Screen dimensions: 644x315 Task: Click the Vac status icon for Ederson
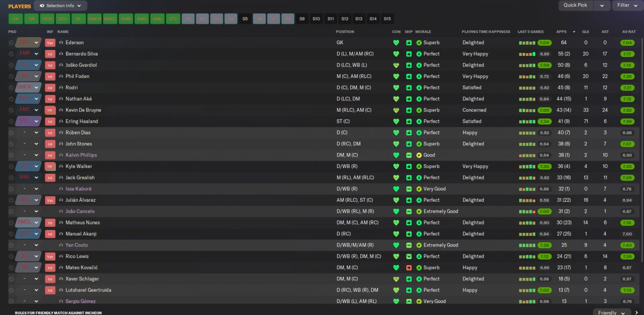pos(50,43)
